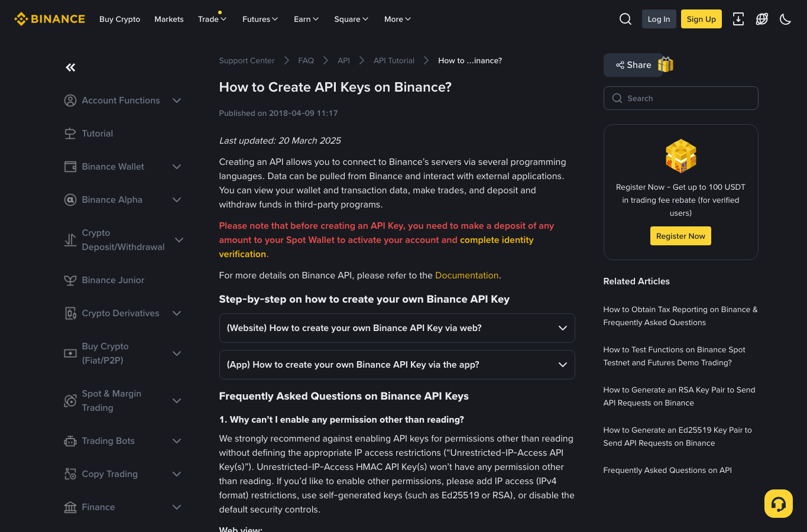Open the language globe icon
Image resolution: width=807 pixels, height=532 pixels.
coord(762,19)
